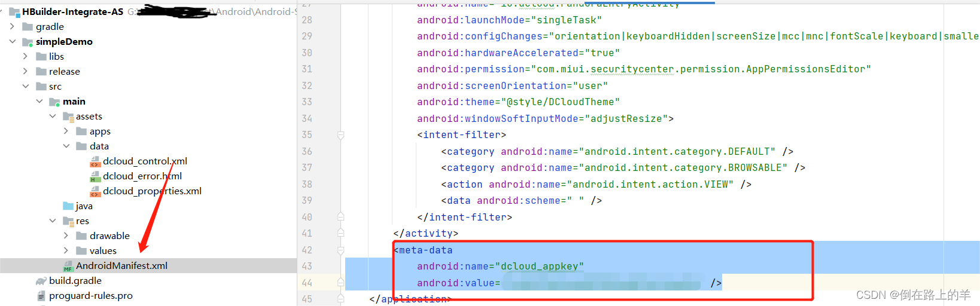Select the HBuilder-Integrate-AS project root
This screenshot has width=980, height=306.
(x=73, y=11)
